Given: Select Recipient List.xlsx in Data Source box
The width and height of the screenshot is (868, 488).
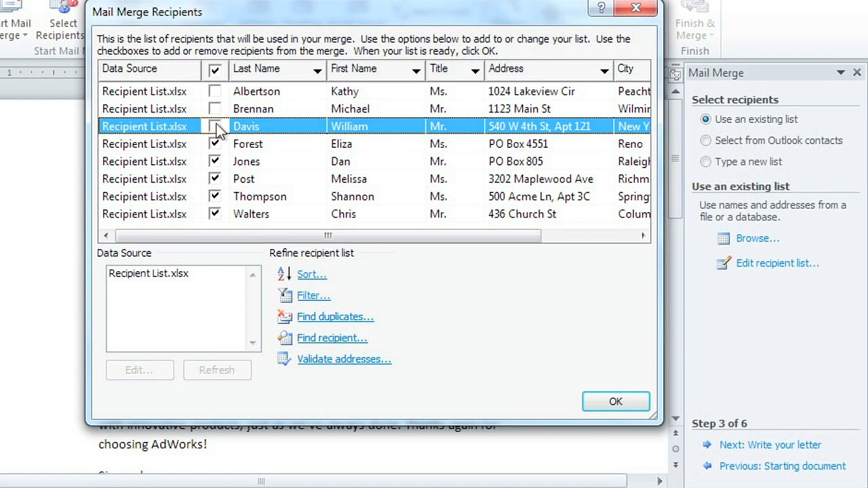Looking at the screenshot, I should click(x=149, y=273).
